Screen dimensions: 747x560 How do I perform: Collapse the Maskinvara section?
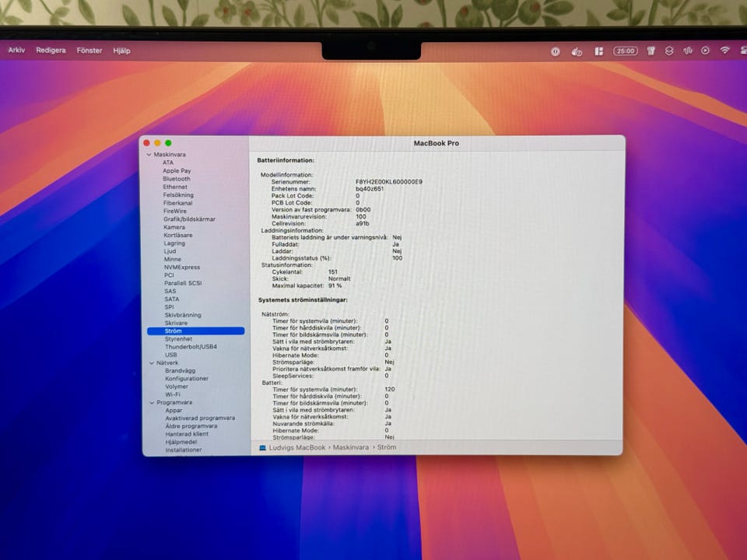[x=149, y=155]
